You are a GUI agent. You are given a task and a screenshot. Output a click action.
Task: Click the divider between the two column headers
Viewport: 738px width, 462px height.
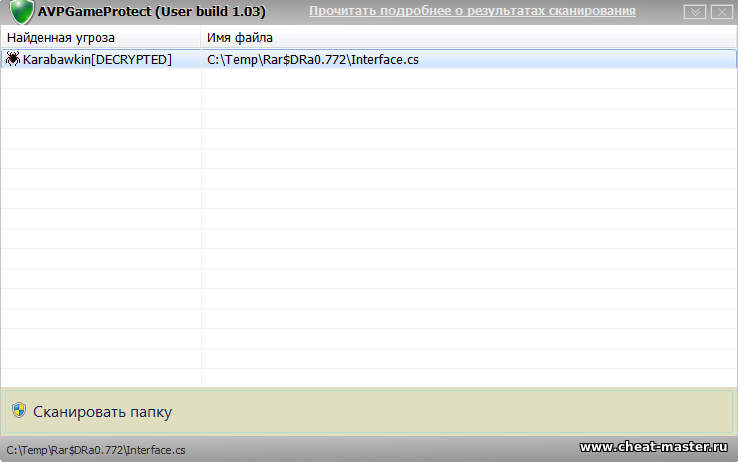(201, 38)
